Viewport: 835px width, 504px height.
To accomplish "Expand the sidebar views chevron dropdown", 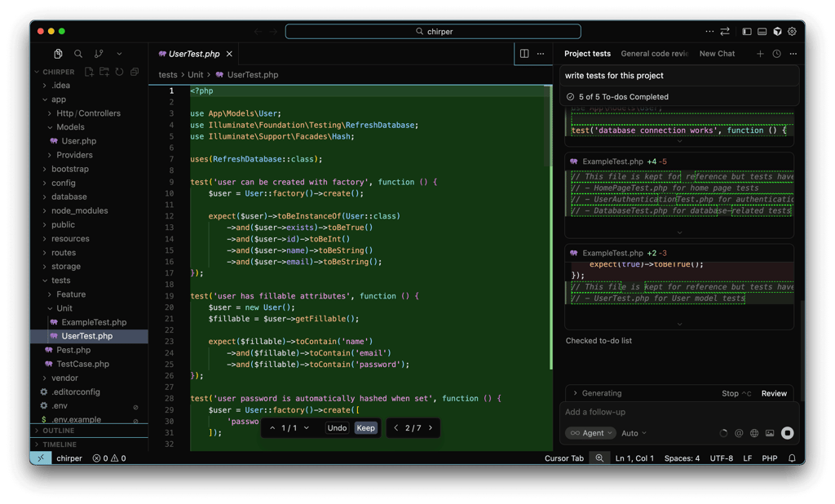I will pos(119,54).
